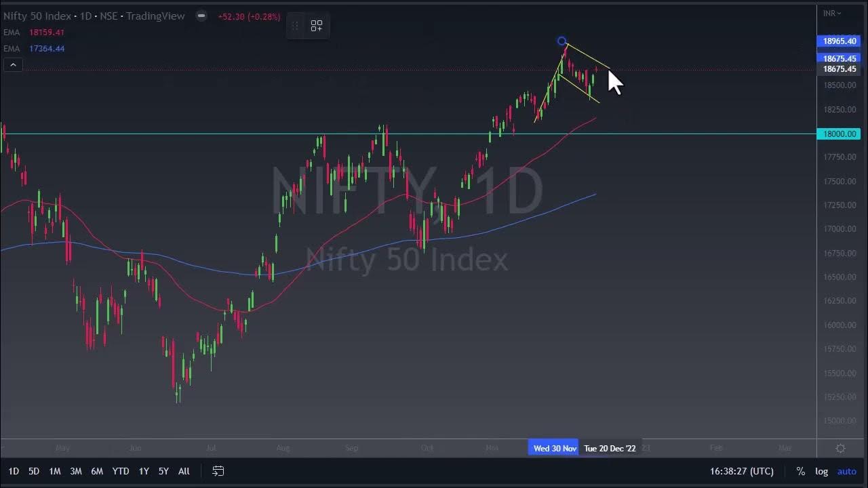
Task: Select the 1M time range
Action: pos(55,471)
